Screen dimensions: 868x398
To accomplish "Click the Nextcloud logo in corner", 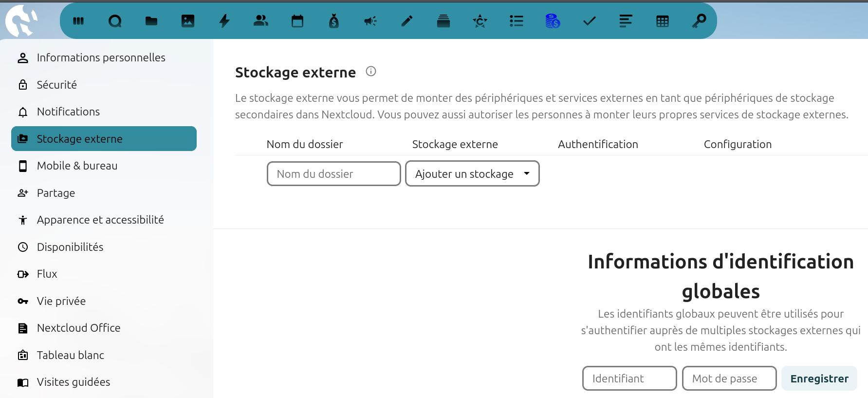I will (22, 21).
